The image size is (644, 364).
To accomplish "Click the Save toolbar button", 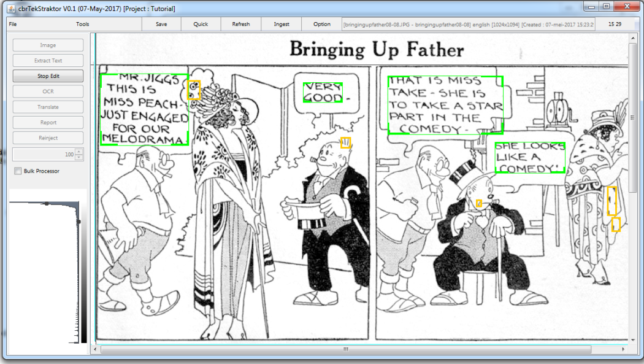I will [x=161, y=24].
